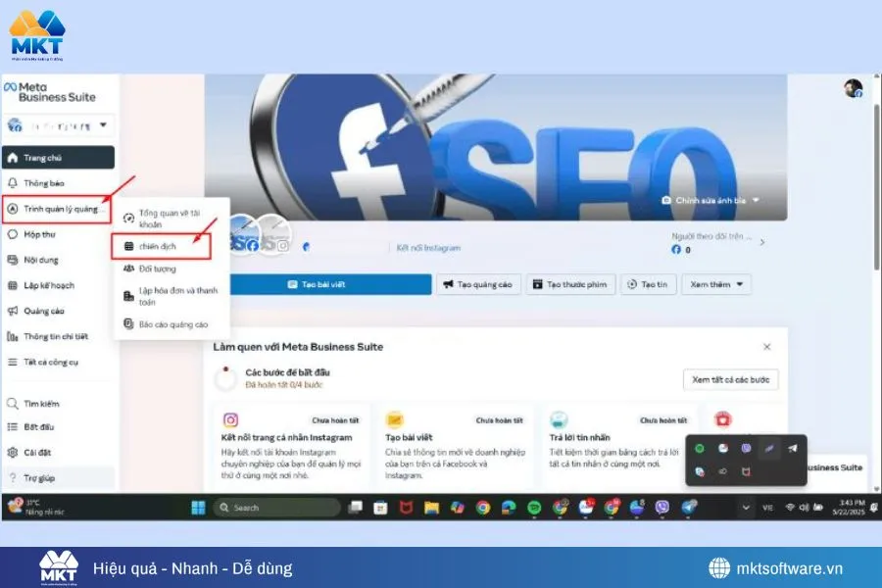Open the account selector dropdown
The width and height of the screenshot is (882, 588).
click(59, 125)
